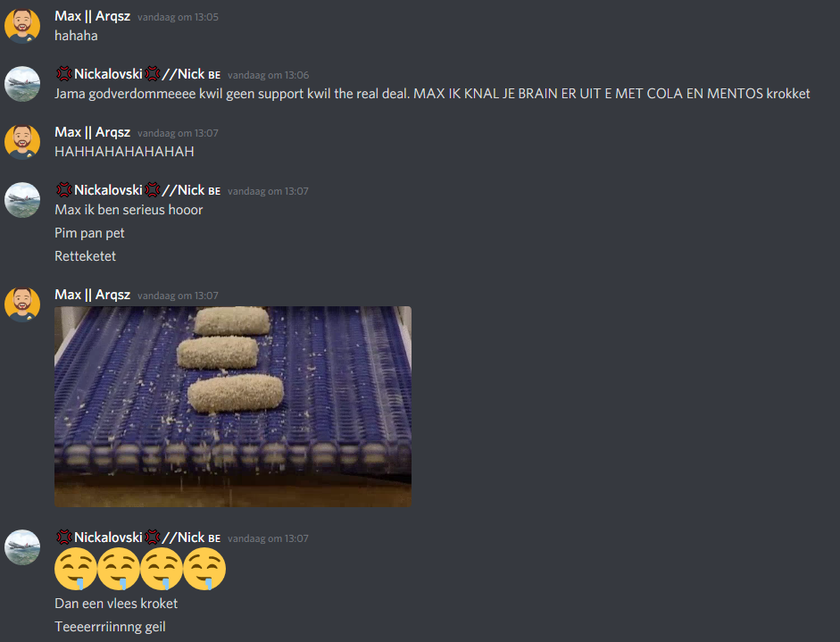Open Nickalovski's airplane avatar on the Jama message
Viewport: 840px width, 642px height.
click(22, 84)
